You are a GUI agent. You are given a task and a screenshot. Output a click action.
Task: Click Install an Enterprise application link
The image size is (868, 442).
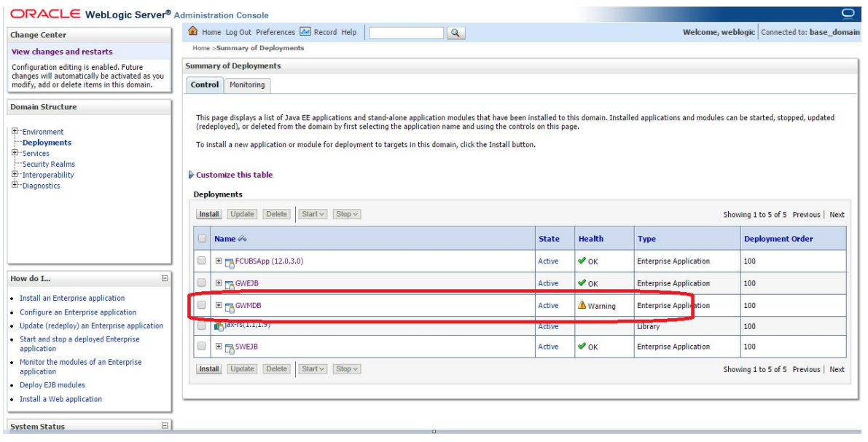point(73,298)
